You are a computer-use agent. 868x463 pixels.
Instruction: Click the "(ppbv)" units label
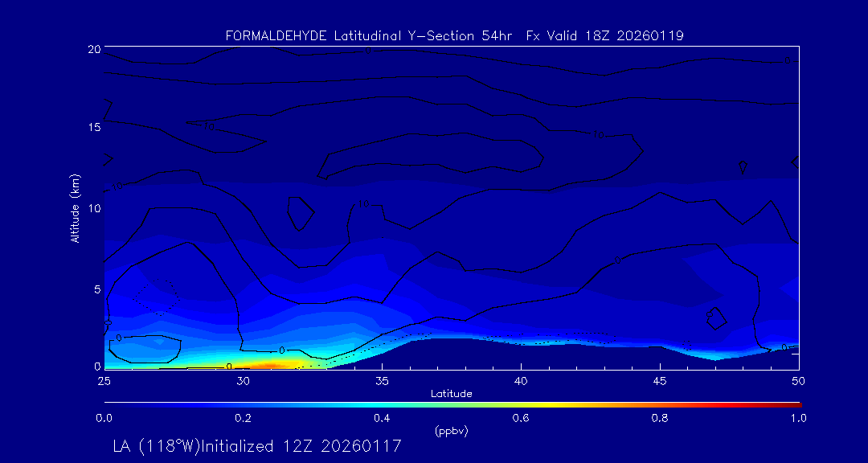click(451, 432)
